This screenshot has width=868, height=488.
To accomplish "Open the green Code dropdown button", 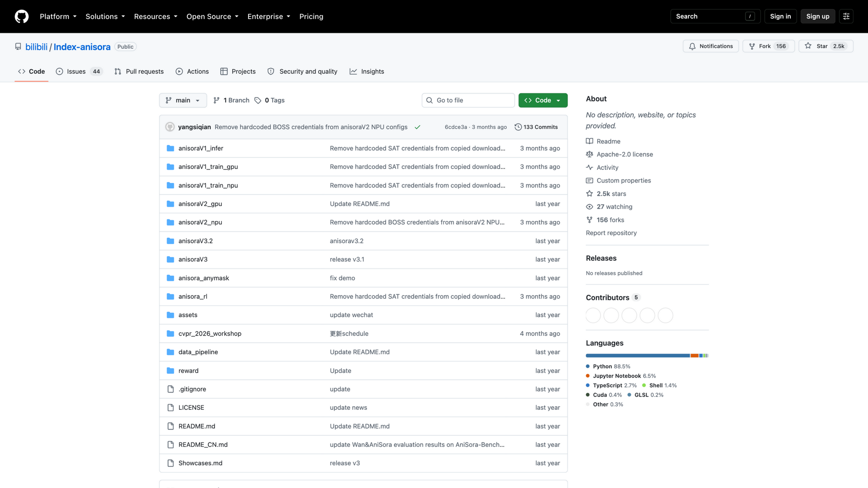I will tap(543, 100).
